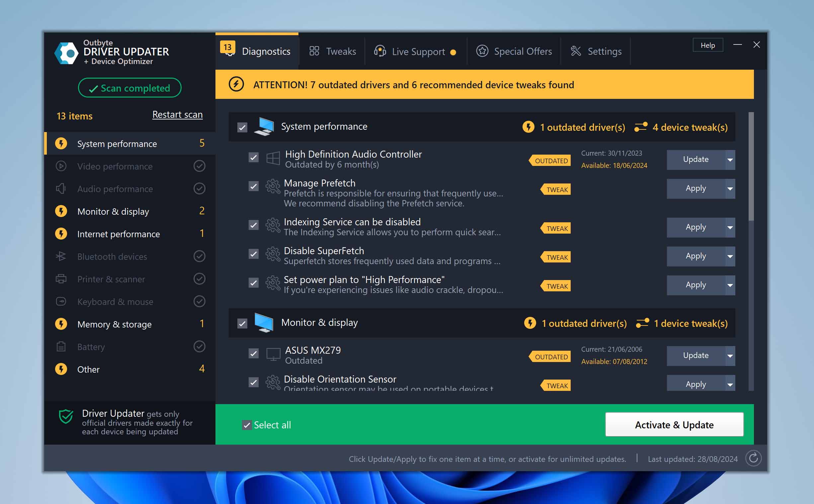
Task: Click the Activate & Update button
Action: tap(674, 424)
